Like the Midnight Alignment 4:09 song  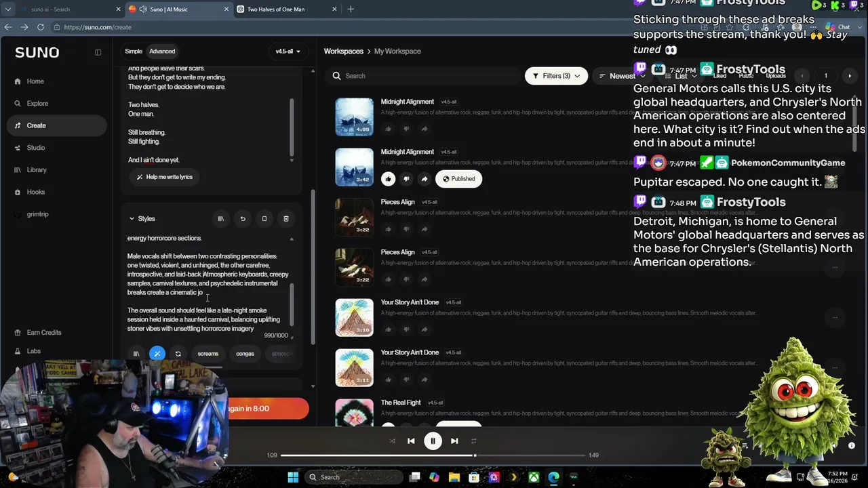pyautogui.click(x=389, y=129)
